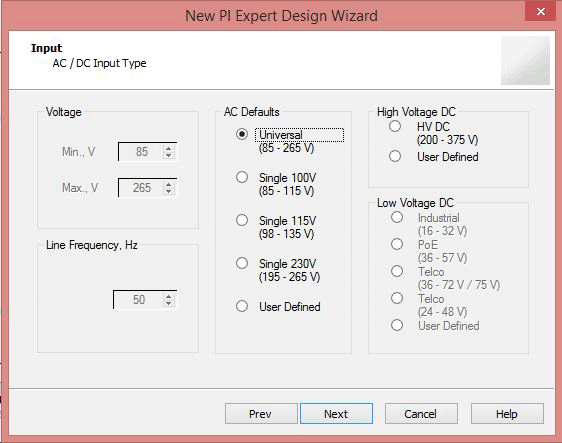Go back with the Prev button

pos(261,414)
